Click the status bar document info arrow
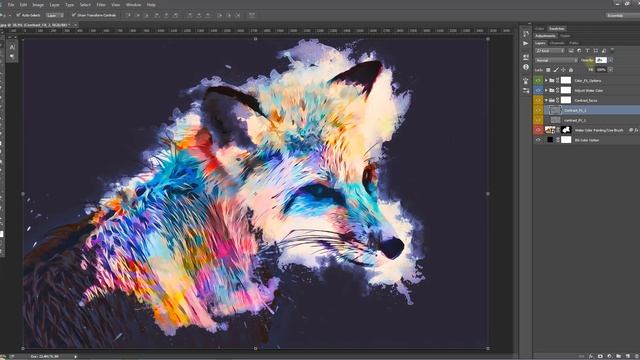Viewport: 640px width, 360px height. tap(75, 356)
